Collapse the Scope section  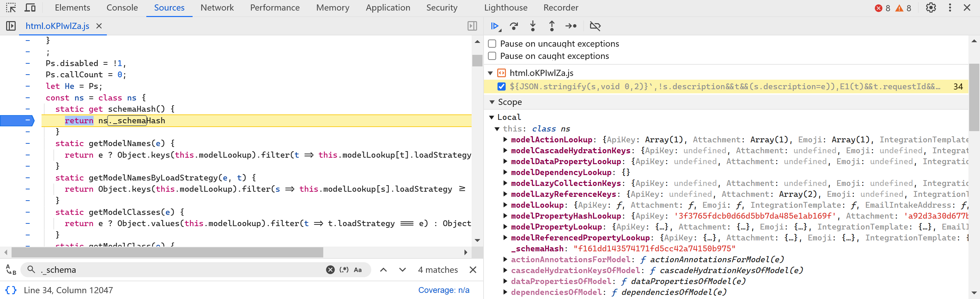click(492, 102)
